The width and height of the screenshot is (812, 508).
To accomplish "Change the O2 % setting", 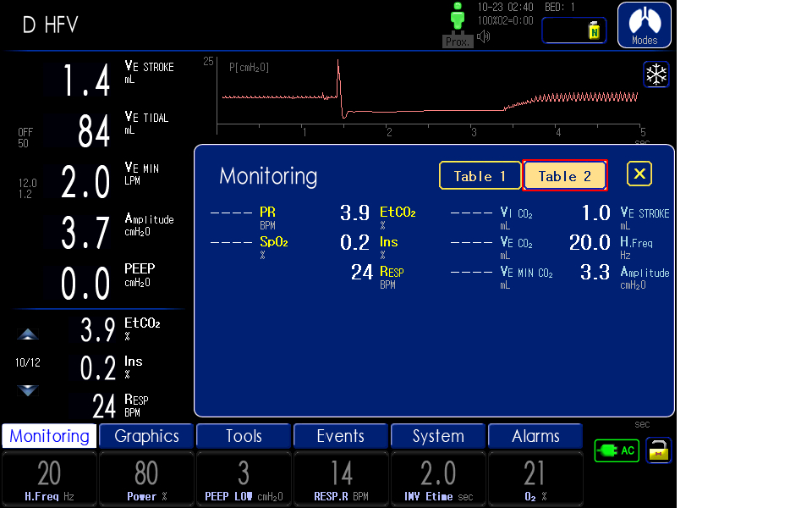I will (x=535, y=479).
